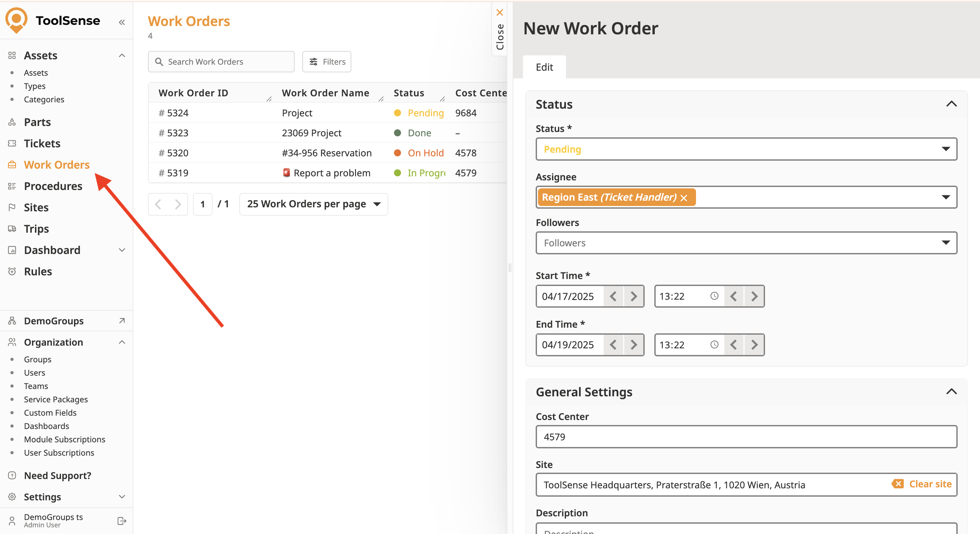Go to the Procedures section
Image resolution: width=980 pixels, height=534 pixels.
(53, 186)
